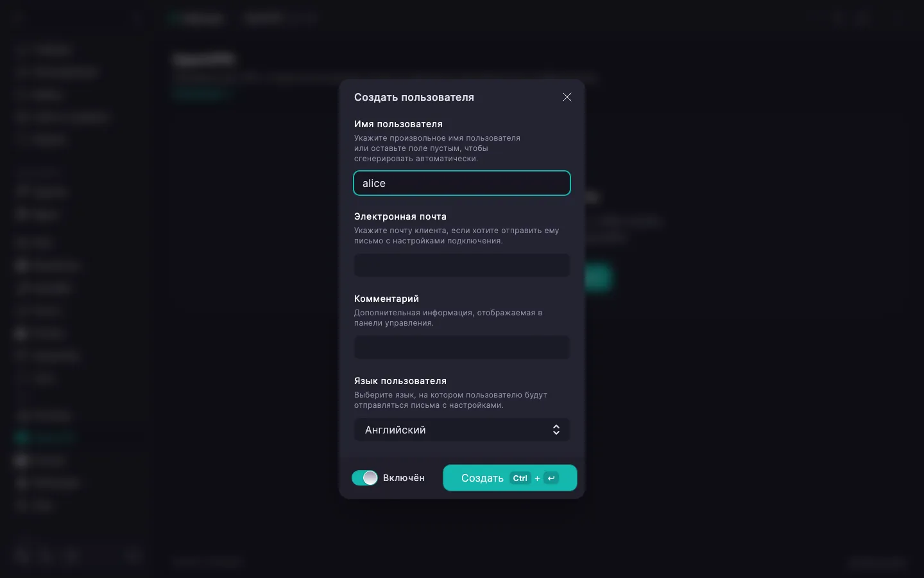924x578 pixels.
Task: Focus the Электронная почта input field
Action: tap(462, 265)
